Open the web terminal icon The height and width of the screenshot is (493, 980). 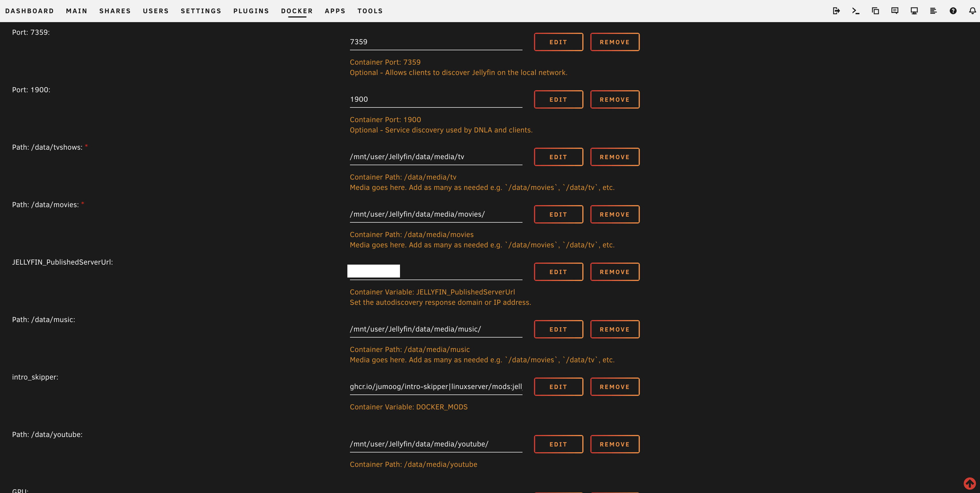pos(855,11)
